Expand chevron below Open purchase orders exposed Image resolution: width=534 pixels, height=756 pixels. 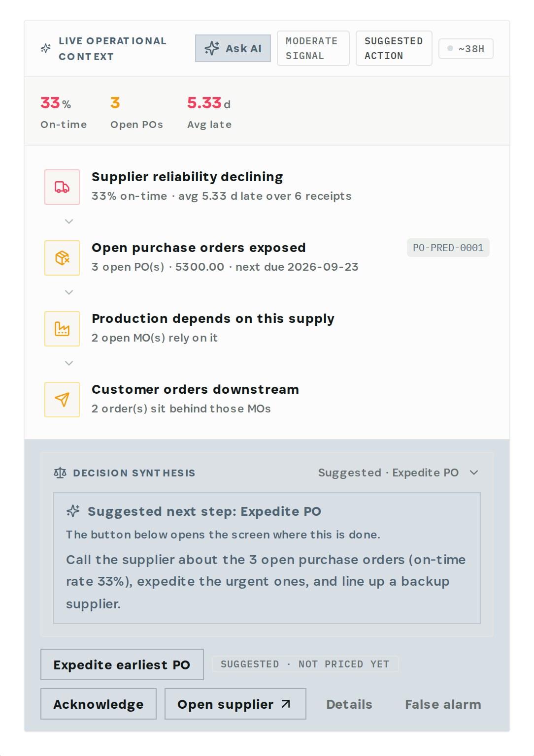pyautogui.click(x=69, y=292)
